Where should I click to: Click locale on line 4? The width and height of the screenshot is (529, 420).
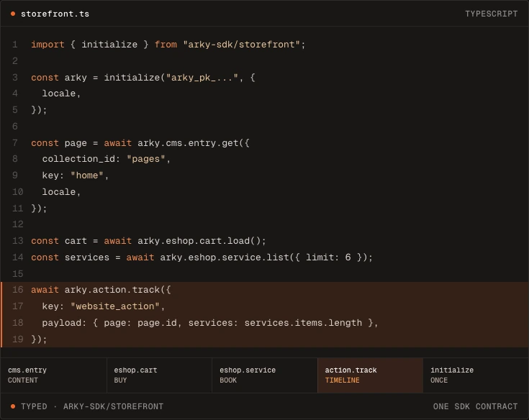coord(59,93)
